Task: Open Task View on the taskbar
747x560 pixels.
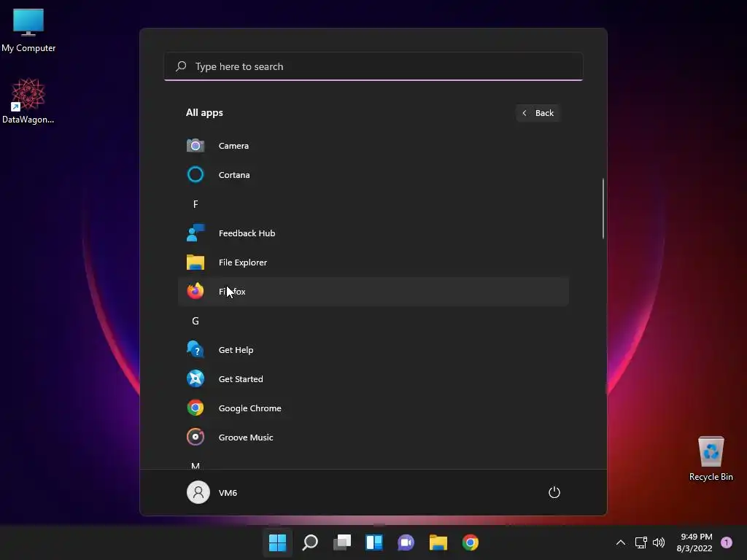Action: 342,542
